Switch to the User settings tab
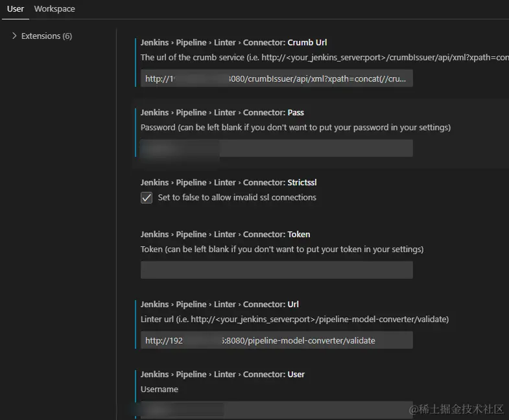 pyautogui.click(x=16, y=9)
